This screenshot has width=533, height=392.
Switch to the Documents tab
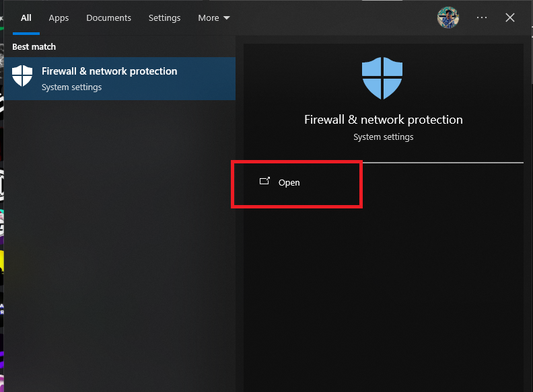pyautogui.click(x=108, y=18)
